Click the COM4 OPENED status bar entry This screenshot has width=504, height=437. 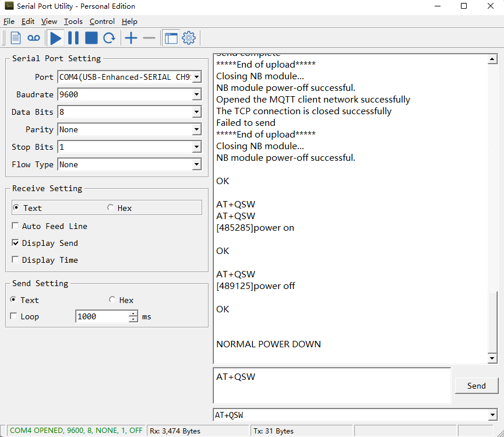pyautogui.click(x=76, y=431)
